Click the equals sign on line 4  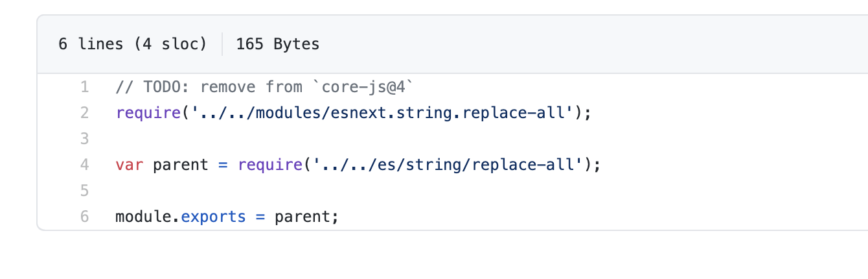coord(223,165)
